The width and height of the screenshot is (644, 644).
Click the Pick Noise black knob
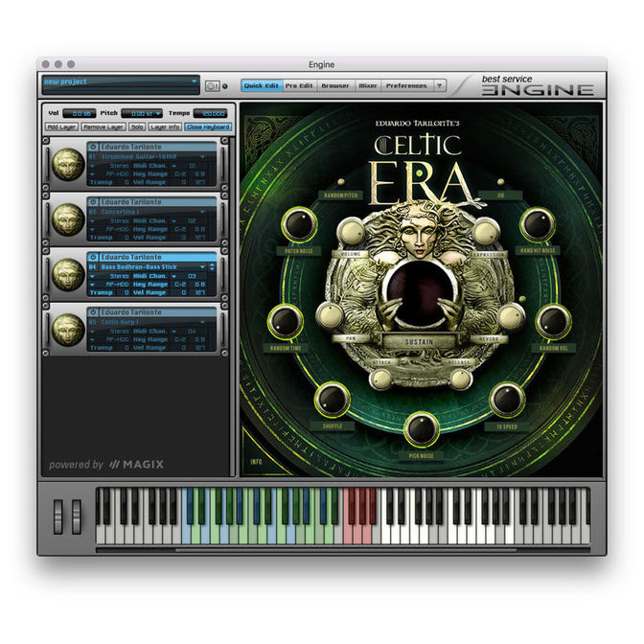(x=422, y=429)
